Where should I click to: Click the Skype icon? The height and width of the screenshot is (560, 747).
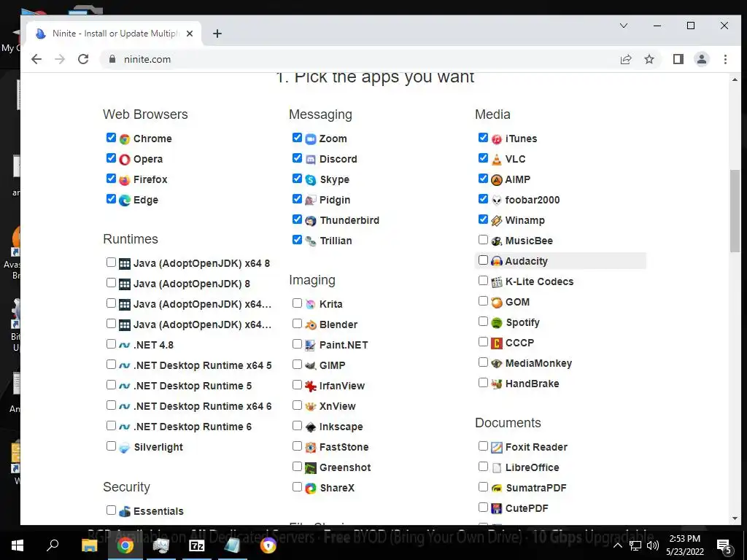click(311, 180)
